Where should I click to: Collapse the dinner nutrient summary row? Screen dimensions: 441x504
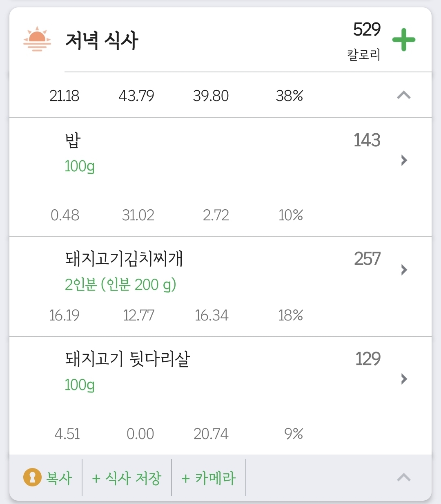coord(403,96)
